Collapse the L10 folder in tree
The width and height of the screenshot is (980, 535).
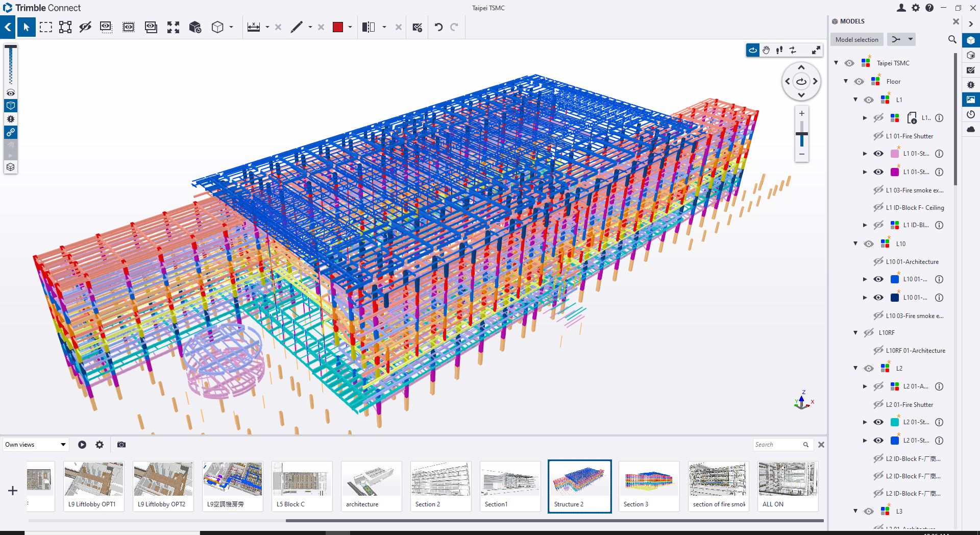pos(855,244)
